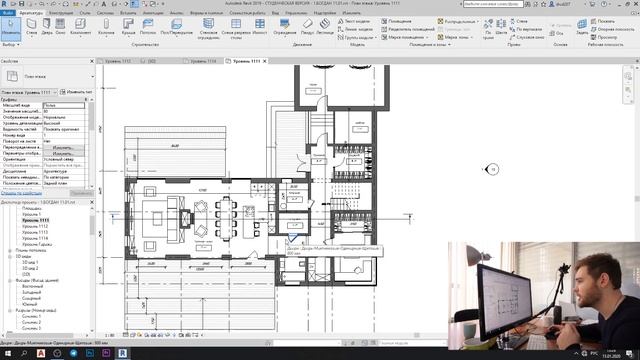Click Photoshop icon in taskbar
Viewport: 640px width, 360px height.
pos(90,353)
